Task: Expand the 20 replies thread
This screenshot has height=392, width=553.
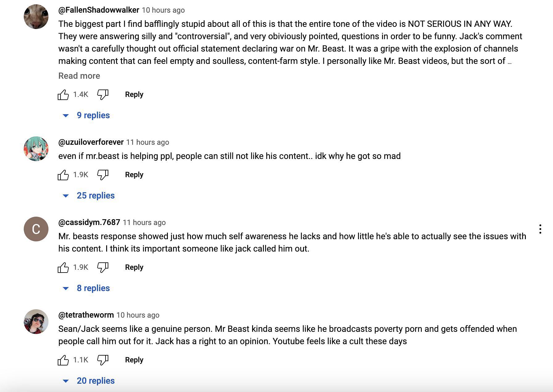Action: coord(89,381)
